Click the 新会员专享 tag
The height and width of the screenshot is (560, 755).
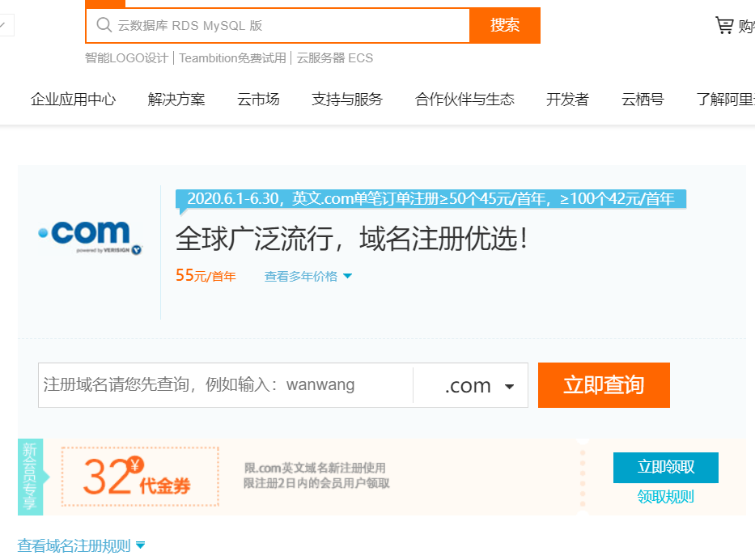pyautogui.click(x=30, y=477)
